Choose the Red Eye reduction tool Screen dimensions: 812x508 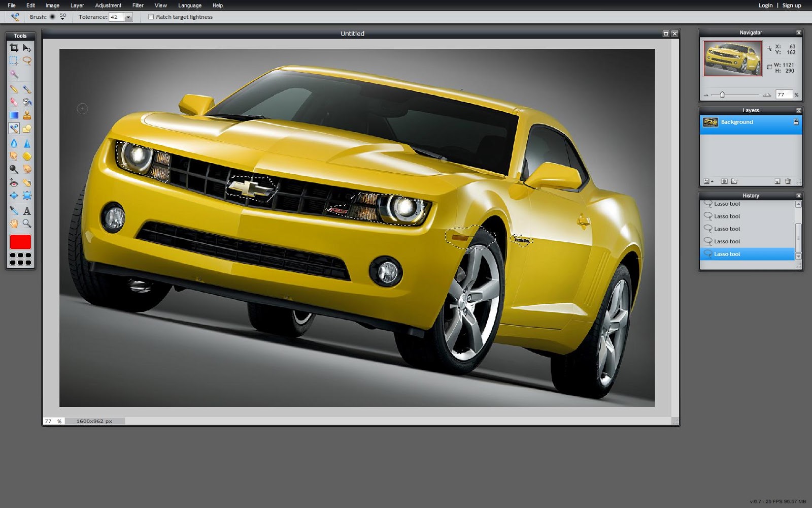[x=14, y=182]
